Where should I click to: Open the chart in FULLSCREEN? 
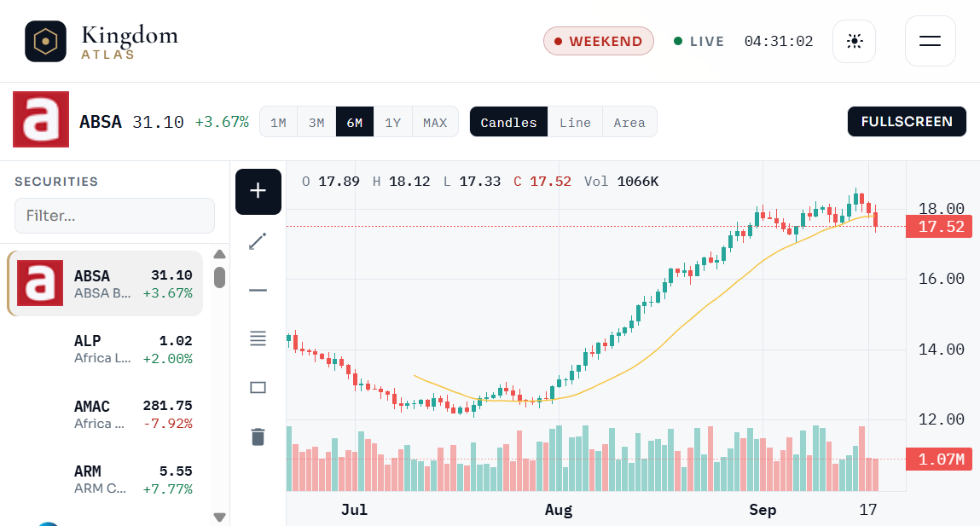[907, 122]
